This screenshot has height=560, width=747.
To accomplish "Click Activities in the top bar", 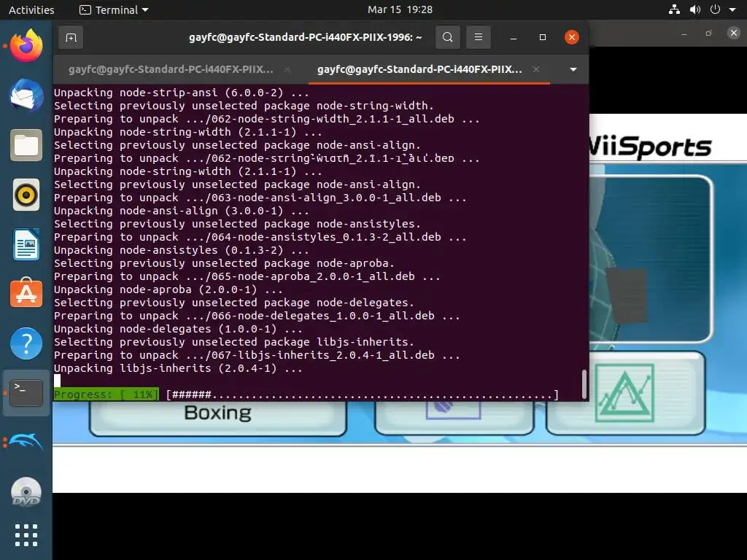I will click(31, 9).
